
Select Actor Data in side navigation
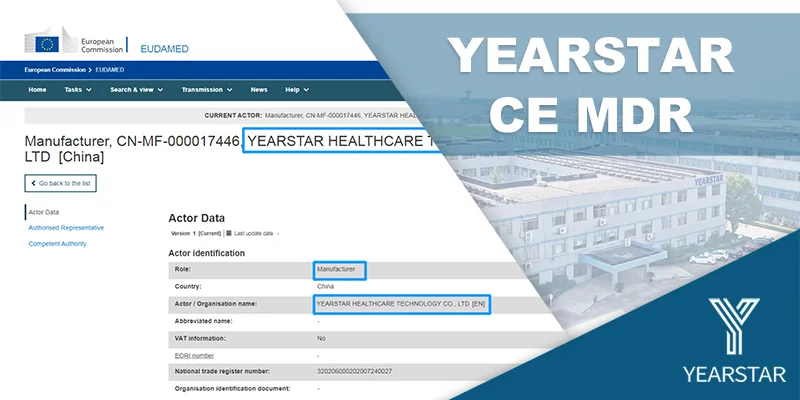point(43,212)
